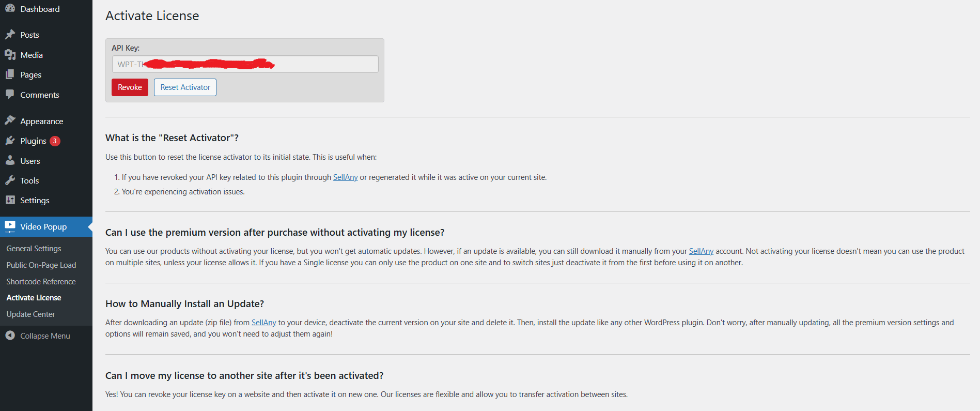
Task: Open the Video Popup menu
Action: click(x=43, y=226)
